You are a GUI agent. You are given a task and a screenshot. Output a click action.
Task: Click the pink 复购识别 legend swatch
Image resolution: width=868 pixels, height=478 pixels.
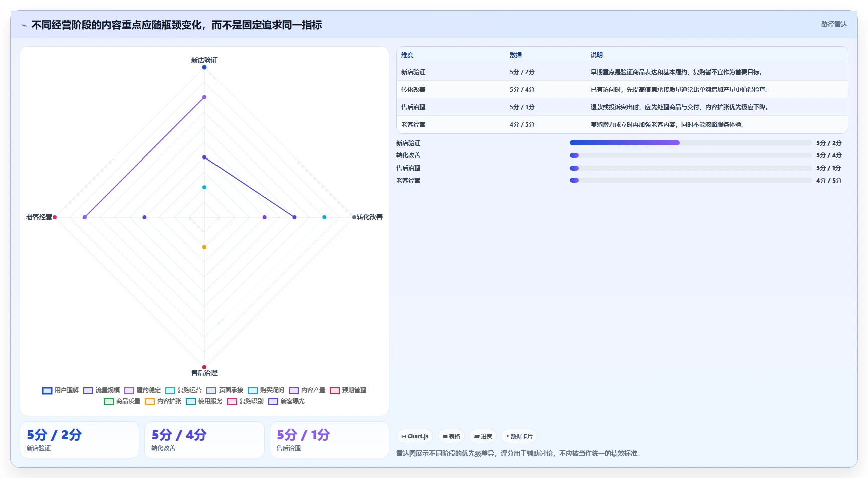pyautogui.click(x=232, y=401)
